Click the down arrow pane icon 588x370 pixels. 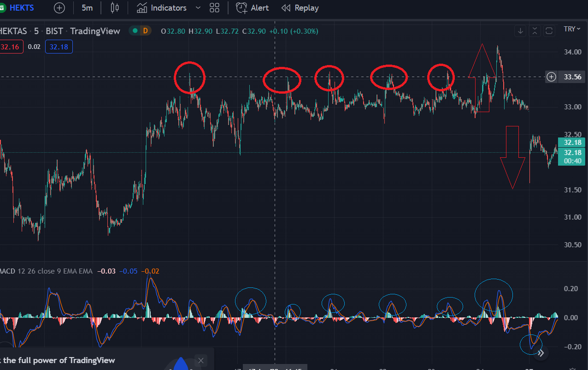pos(521,31)
